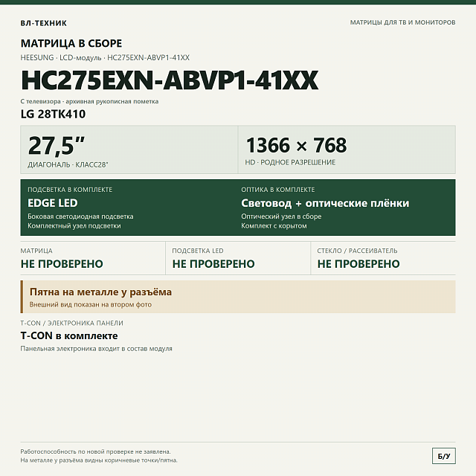Click 'Боковая светодиодная подсветка' line

[81, 216]
